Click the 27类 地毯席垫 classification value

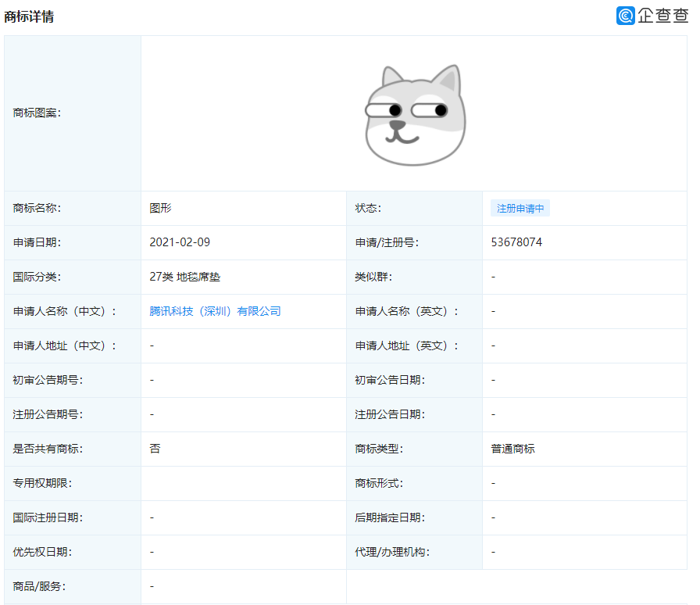(185, 277)
